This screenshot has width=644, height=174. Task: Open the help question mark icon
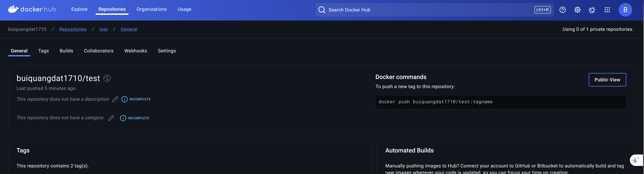tap(562, 10)
